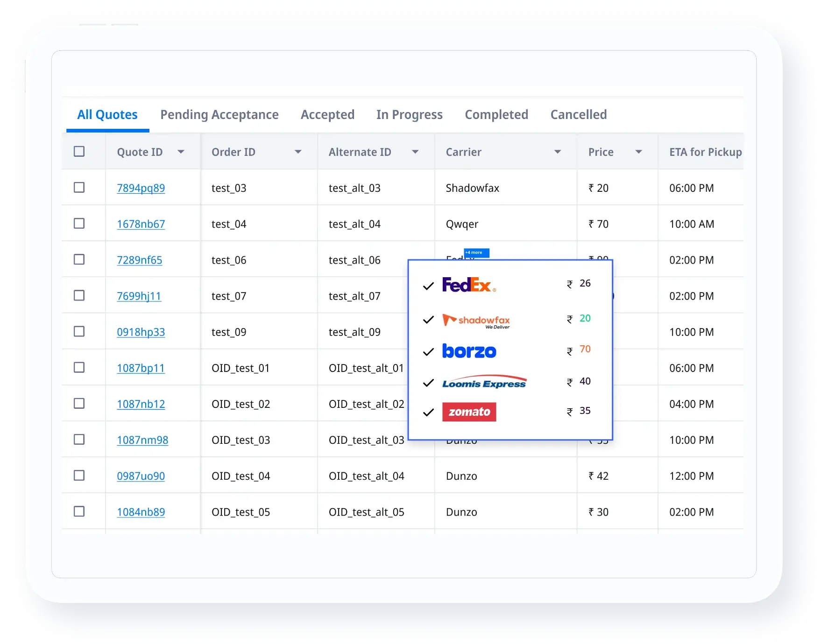
Task: Open the Price column dropdown arrow
Action: point(639,152)
